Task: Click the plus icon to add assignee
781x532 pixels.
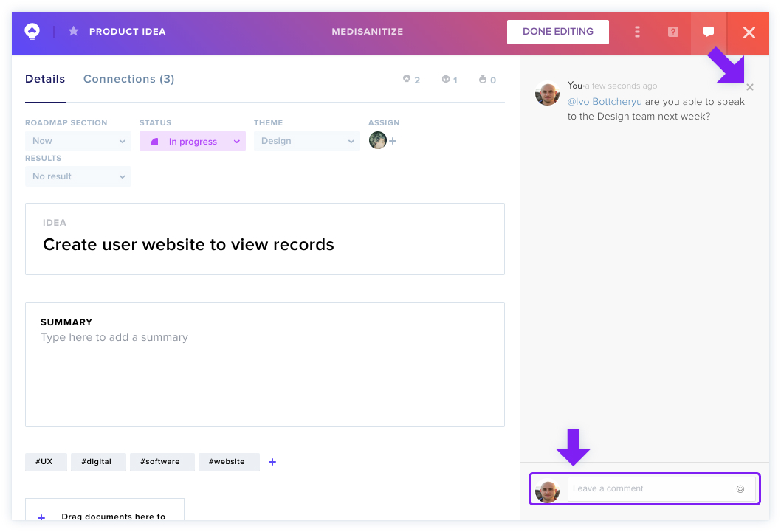Action: 393,141
